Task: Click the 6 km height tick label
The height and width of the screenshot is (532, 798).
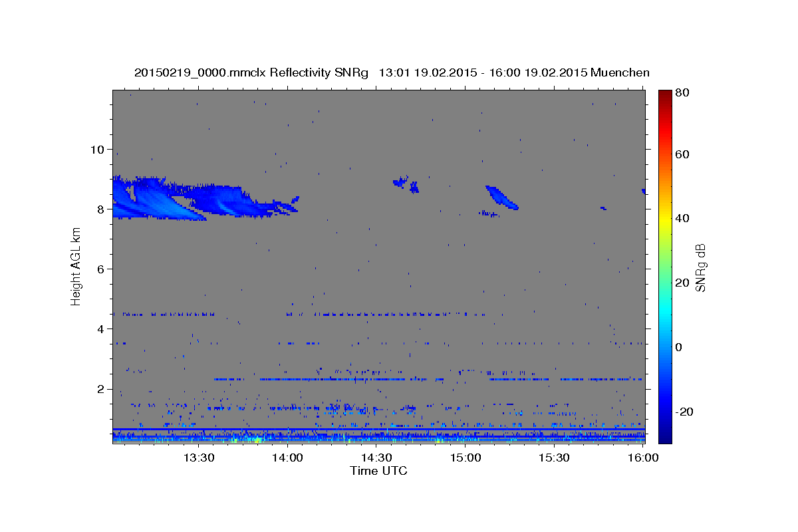Action: [x=102, y=269]
